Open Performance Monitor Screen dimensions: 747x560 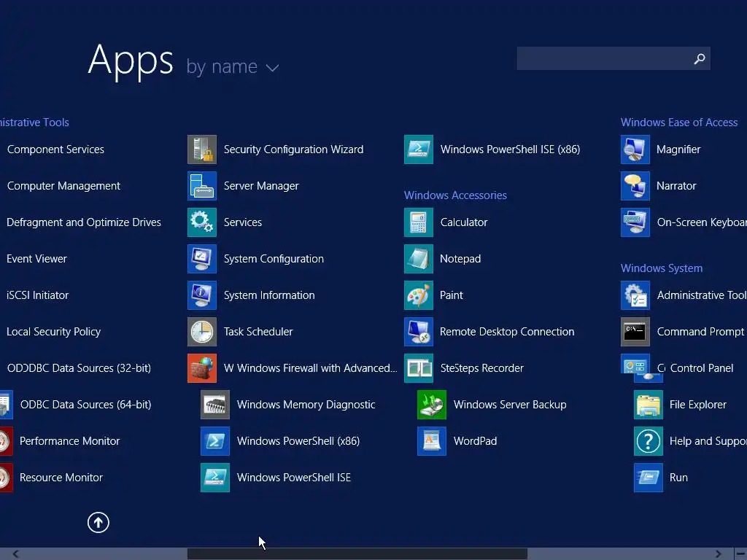[x=69, y=441]
